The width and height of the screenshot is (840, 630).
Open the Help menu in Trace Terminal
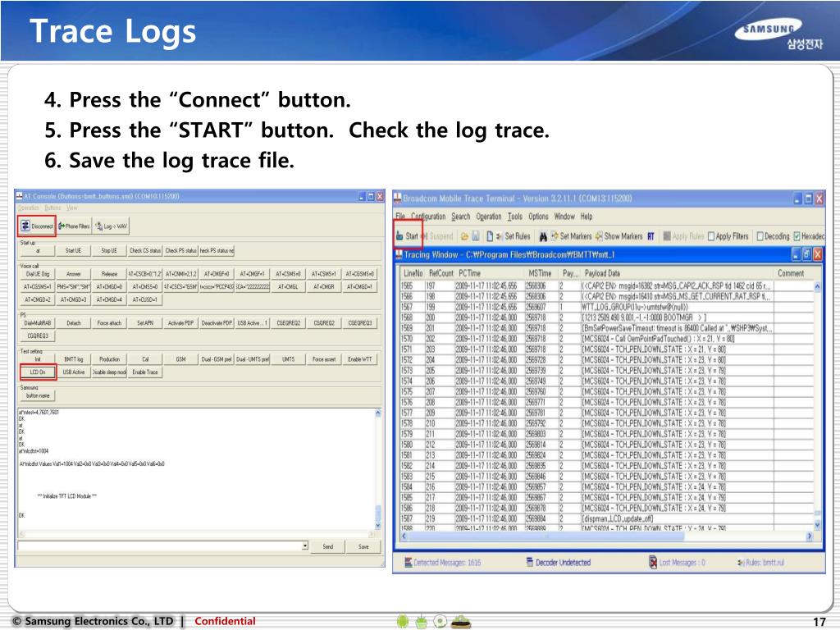tap(587, 217)
